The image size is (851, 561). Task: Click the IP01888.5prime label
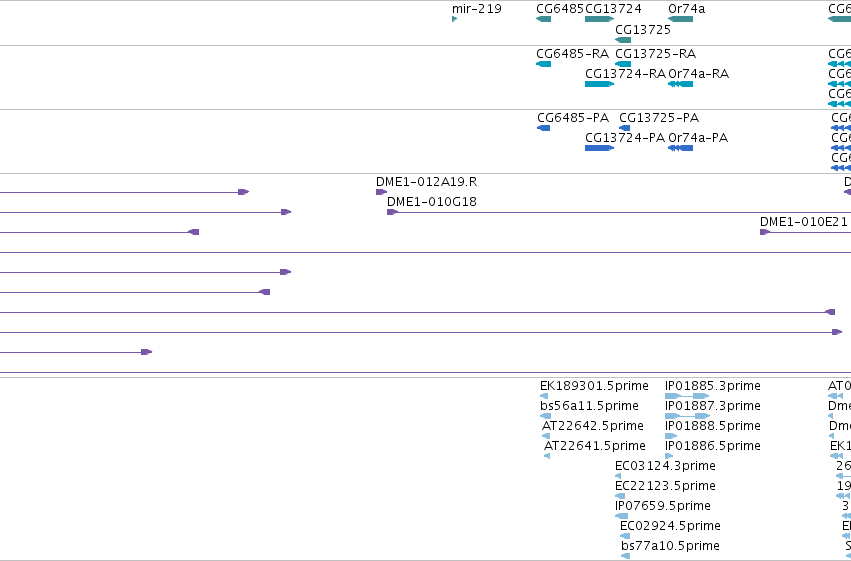click(x=713, y=426)
